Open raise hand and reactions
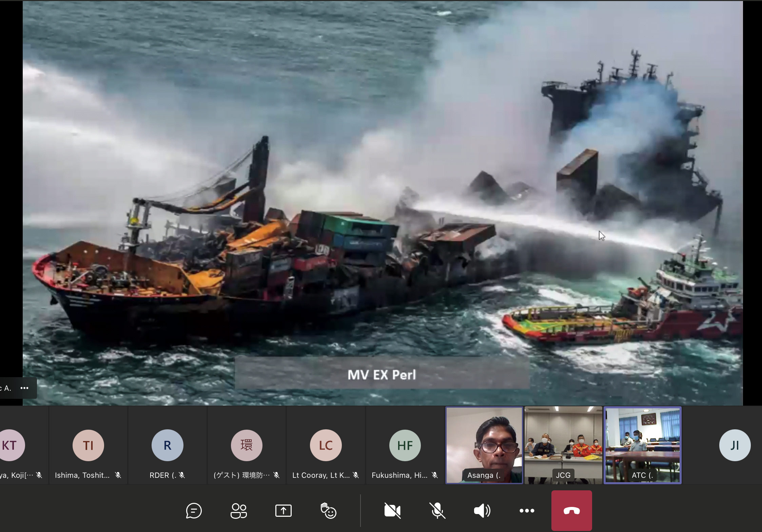Screen dimensions: 762x532 tap(328, 511)
